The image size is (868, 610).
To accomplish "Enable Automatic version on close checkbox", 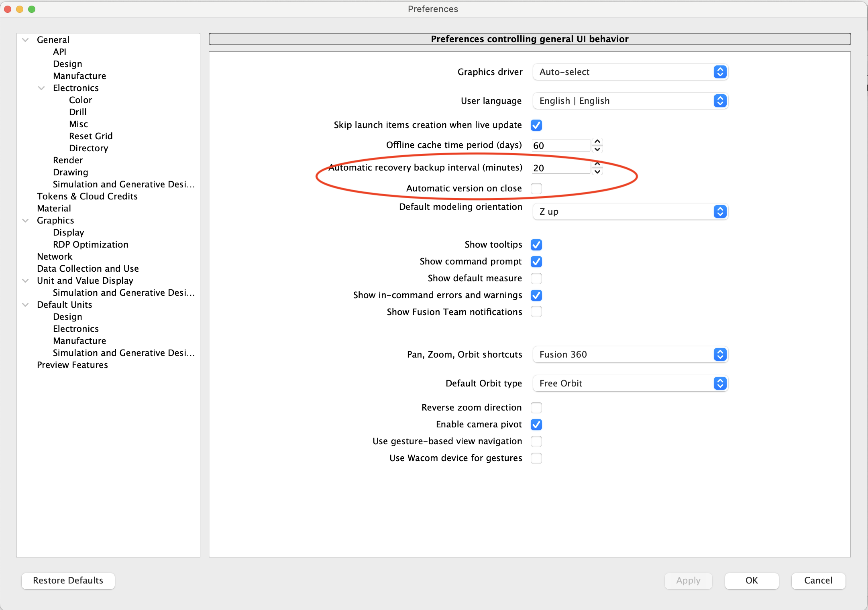I will 536,188.
